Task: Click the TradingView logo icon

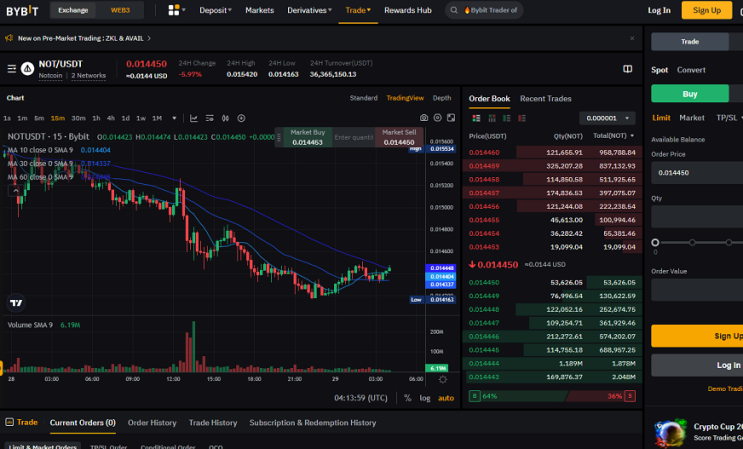Action: pos(16,303)
